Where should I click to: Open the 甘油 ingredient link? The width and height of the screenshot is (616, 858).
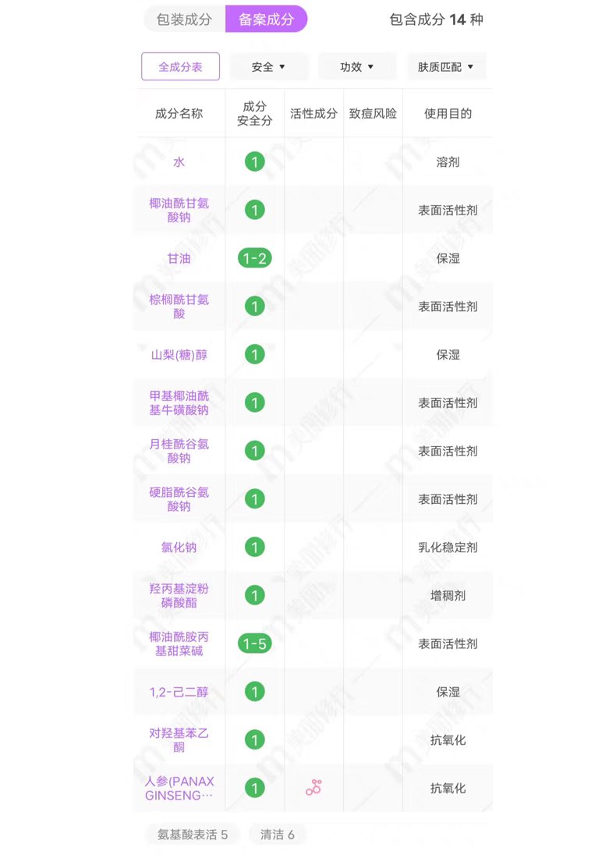point(179,258)
